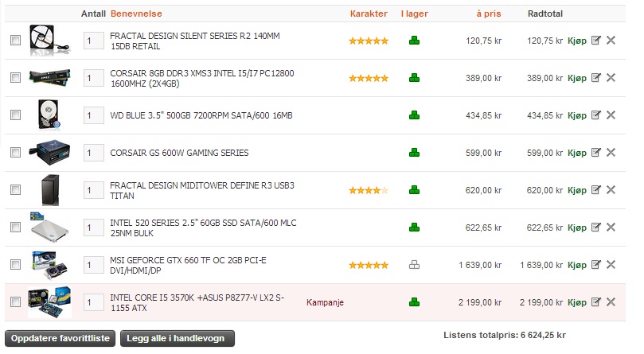Tick checkbox for Intel 520 Series SSD
The image size is (644, 354).
[x=15, y=227]
